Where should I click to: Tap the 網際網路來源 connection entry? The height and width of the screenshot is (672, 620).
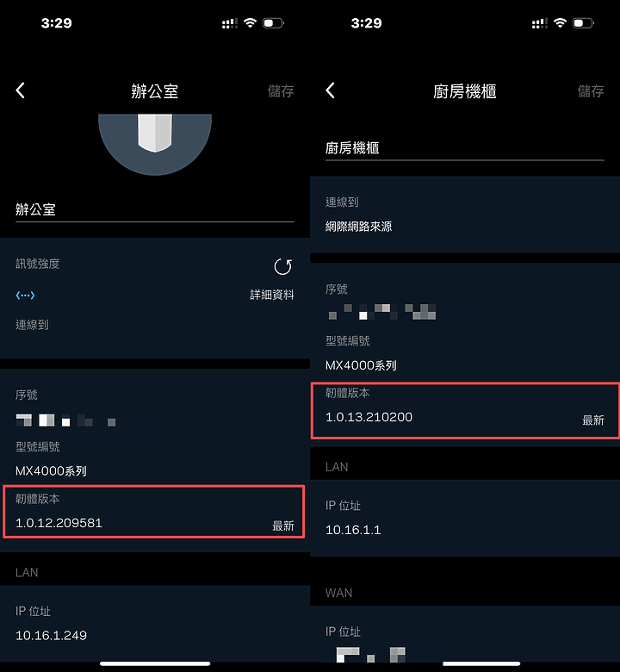(358, 227)
